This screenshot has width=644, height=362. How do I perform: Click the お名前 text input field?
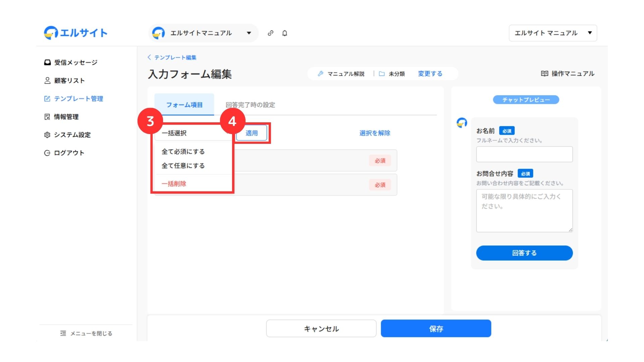[524, 155]
